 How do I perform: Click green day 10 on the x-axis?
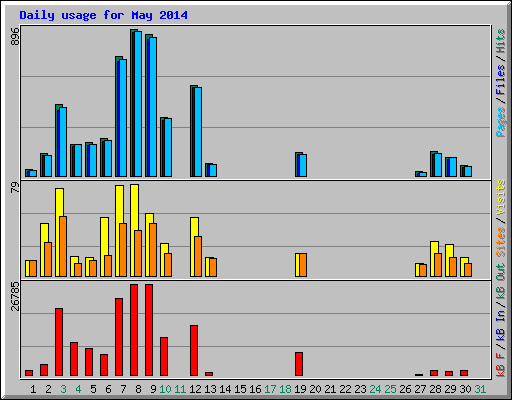point(165,389)
